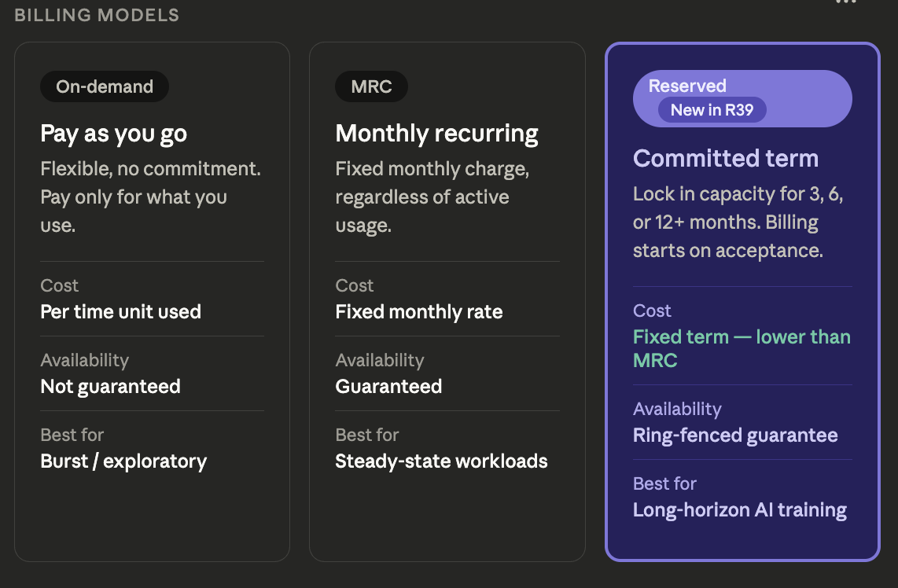Click 'Burst / exploratory' best-for value

(x=123, y=461)
